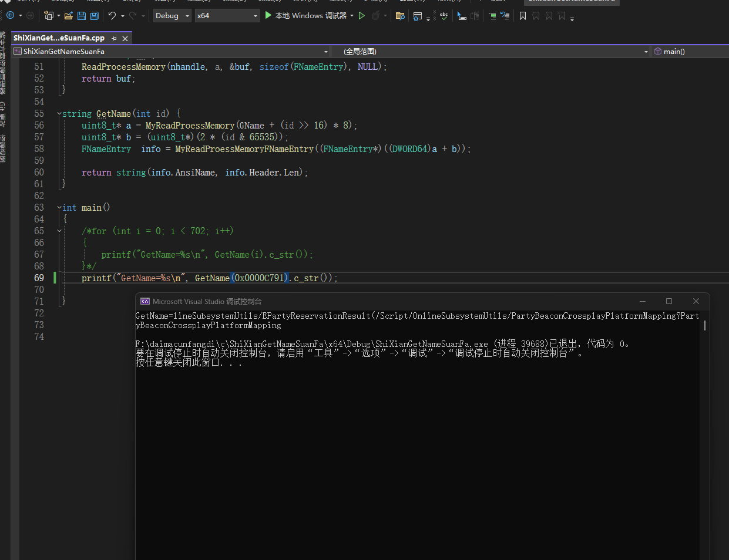The height and width of the screenshot is (560, 729).
Task: Click the debug console vertical scrollbar thumb
Action: pos(704,325)
